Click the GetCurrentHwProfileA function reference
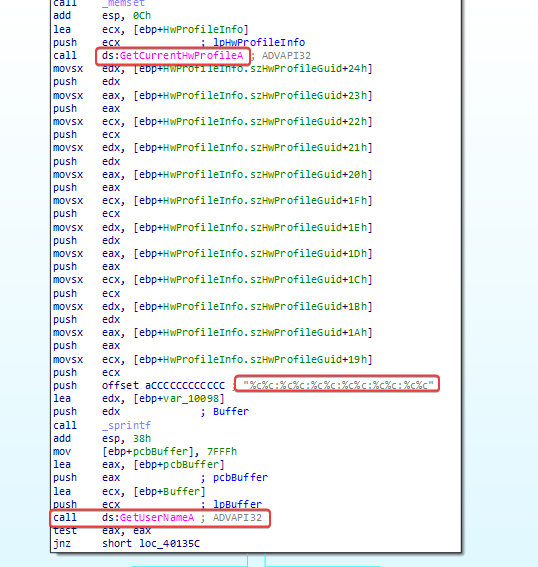538x567 pixels. [x=181, y=55]
